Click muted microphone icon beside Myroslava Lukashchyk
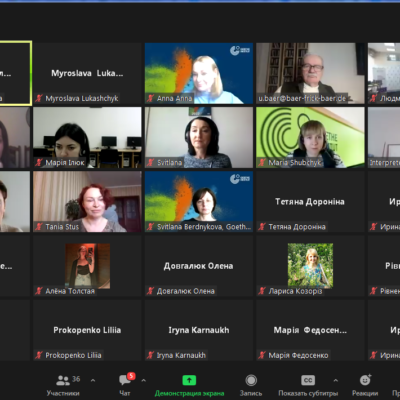Screen dimensions: 400x400 (x=39, y=98)
